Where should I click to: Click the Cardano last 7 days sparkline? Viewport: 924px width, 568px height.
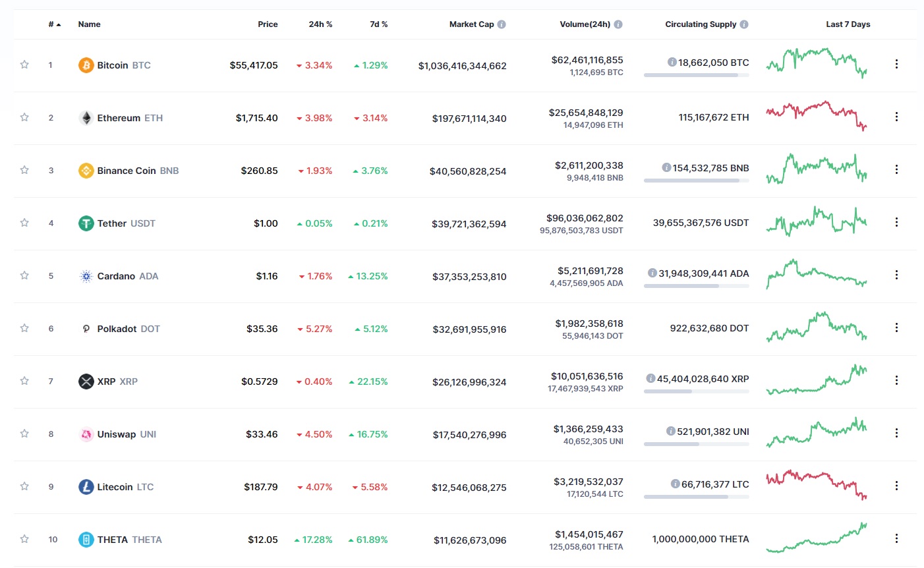tap(817, 274)
